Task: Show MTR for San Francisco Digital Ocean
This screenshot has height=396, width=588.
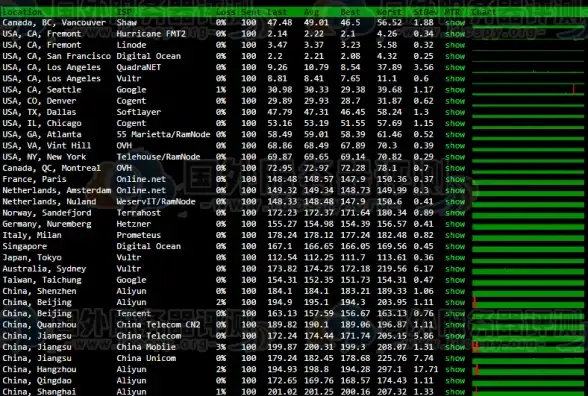Action: point(455,57)
